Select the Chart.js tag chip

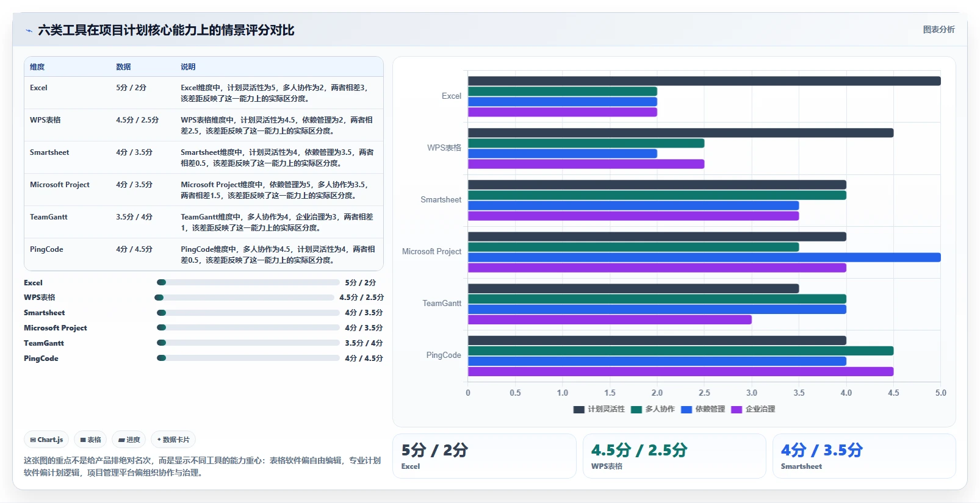46,440
